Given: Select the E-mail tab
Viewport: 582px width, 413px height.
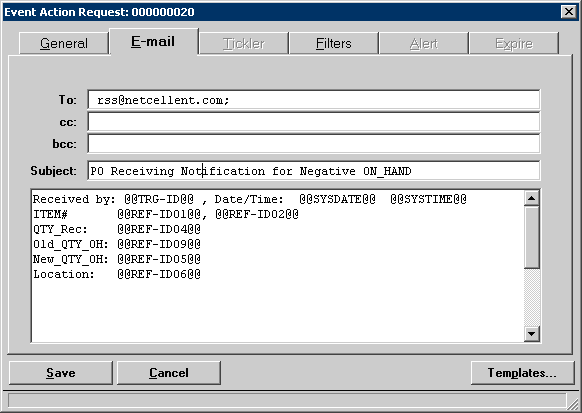Looking at the screenshot, I should (x=153, y=42).
